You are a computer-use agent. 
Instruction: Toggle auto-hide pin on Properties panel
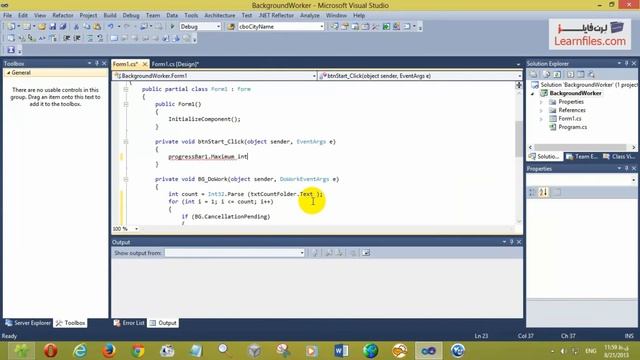627,168
